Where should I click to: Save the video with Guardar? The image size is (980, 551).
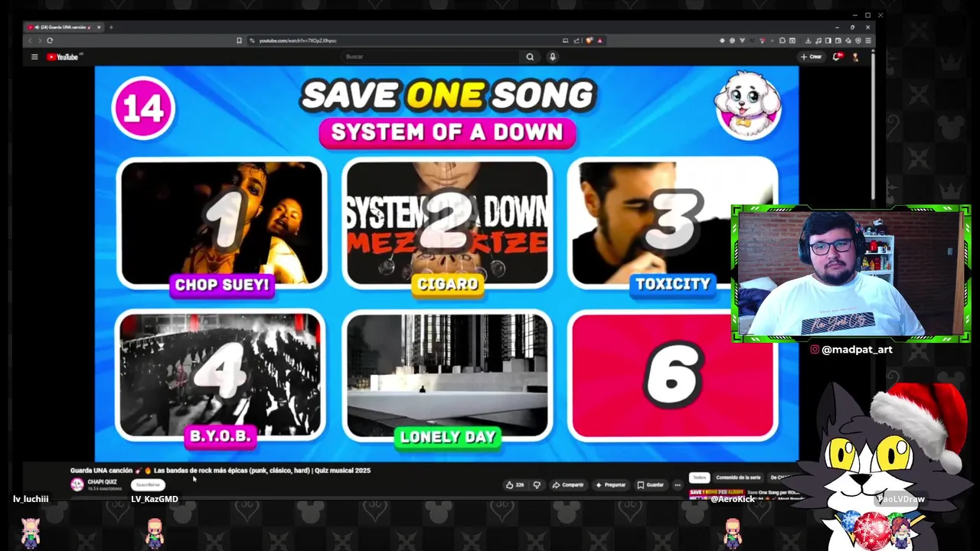point(651,485)
